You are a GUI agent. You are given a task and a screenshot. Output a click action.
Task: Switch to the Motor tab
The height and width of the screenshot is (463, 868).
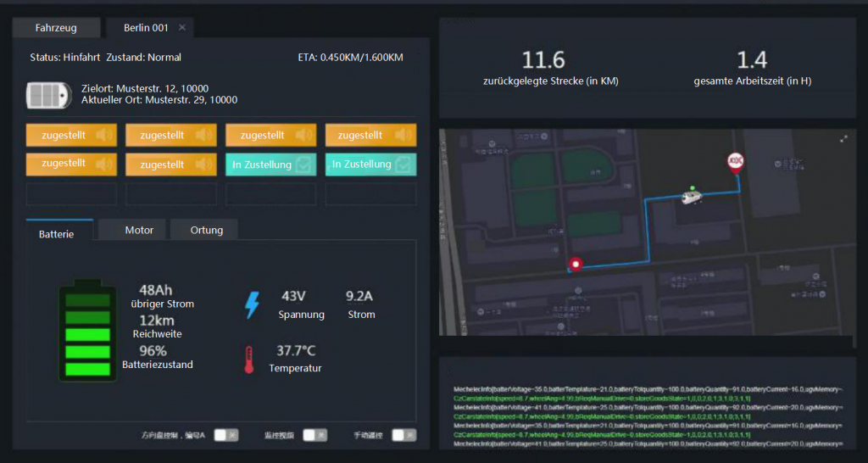(x=139, y=230)
